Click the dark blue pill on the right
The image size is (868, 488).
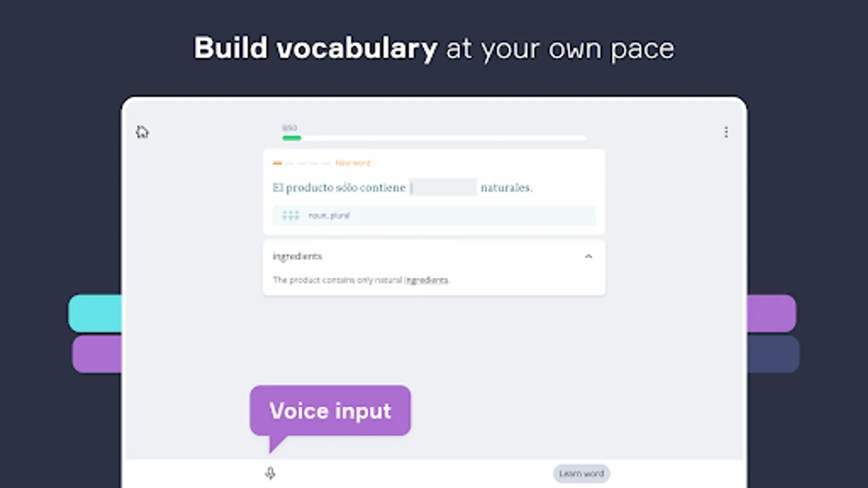click(x=773, y=354)
